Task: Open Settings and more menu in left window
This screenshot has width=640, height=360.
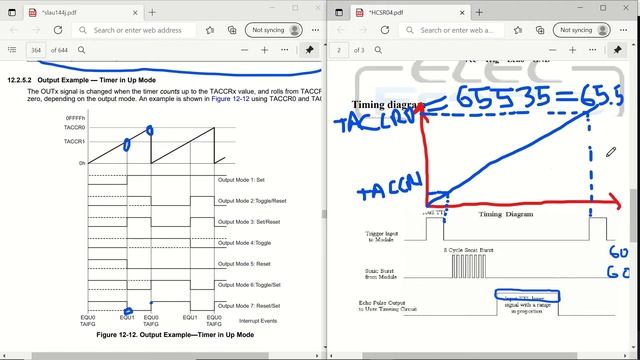Action: [316, 30]
